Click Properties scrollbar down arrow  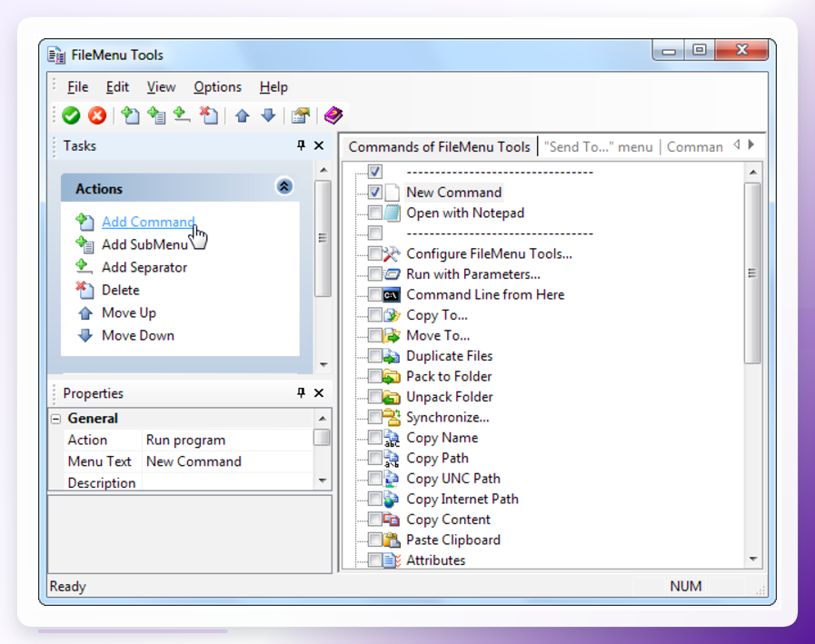click(323, 481)
